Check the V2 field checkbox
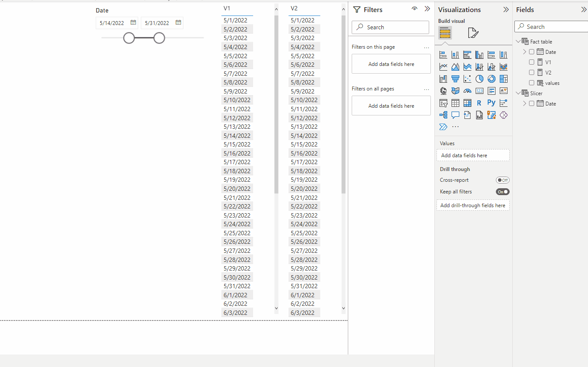The height and width of the screenshot is (367, 588). coord(532,72)
